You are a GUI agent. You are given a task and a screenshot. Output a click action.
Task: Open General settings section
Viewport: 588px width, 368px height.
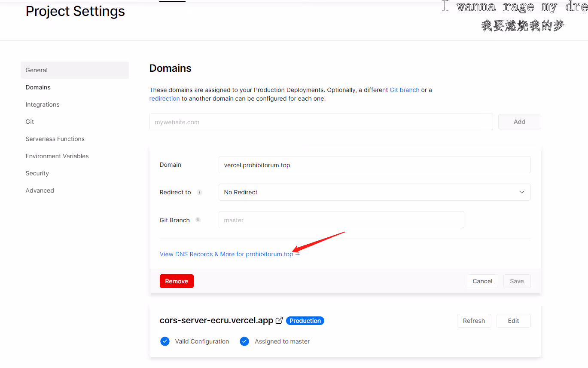click(x=75, y=70)
